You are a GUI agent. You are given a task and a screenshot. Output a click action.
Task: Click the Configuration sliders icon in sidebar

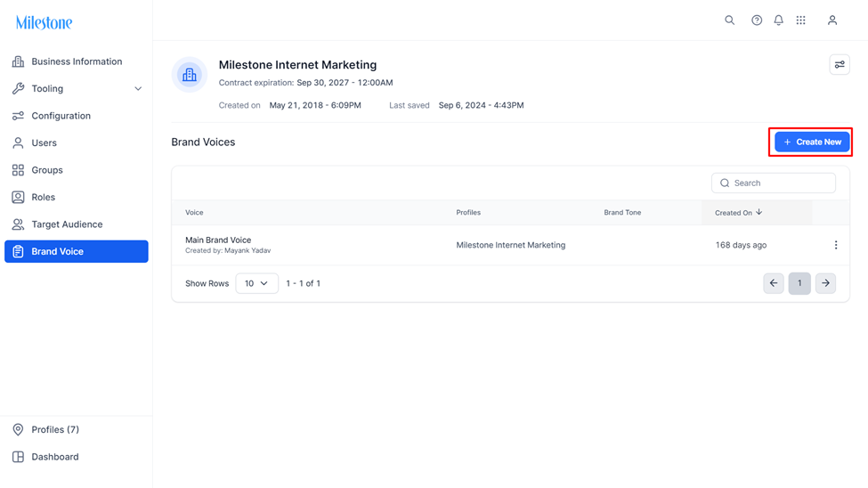[19, 116]
